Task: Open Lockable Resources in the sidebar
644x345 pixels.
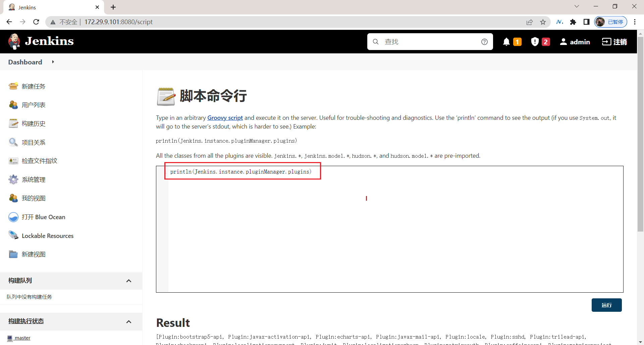Action: point(48,236)
